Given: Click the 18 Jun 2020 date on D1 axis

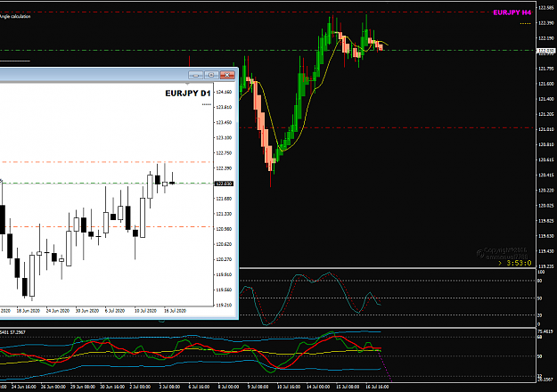Looking at the screenshot, I should click(28, 311).
